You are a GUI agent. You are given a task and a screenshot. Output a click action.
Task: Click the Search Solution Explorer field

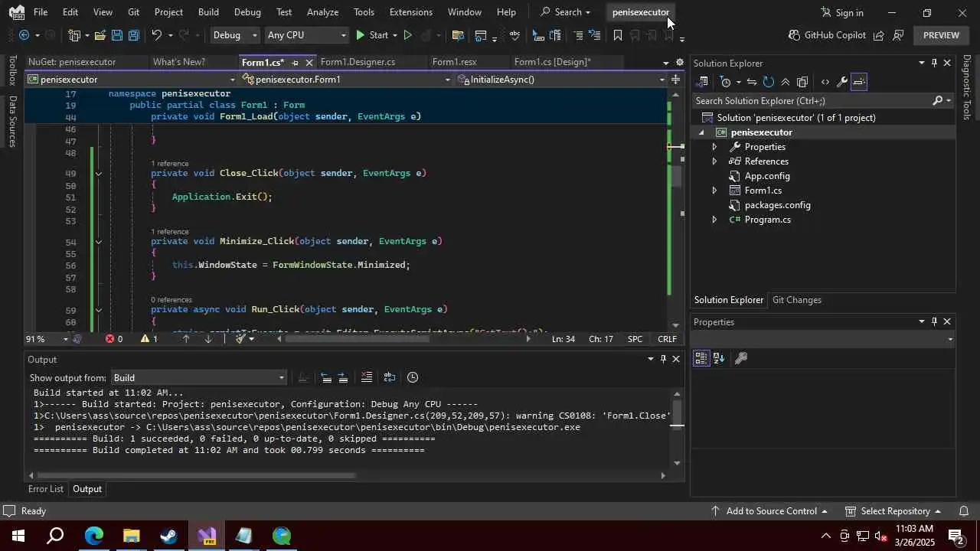[x=823, y=101]
